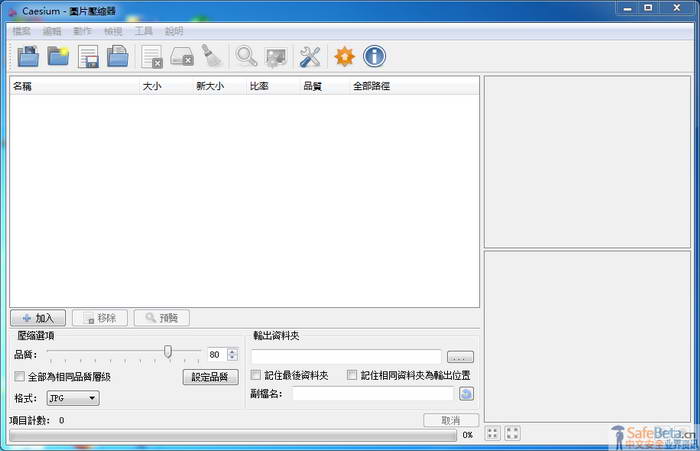Toggle 記住相同資料夾為輸出位置 checkbox
This screenshot has height=451, width=700.
point(352,375)
